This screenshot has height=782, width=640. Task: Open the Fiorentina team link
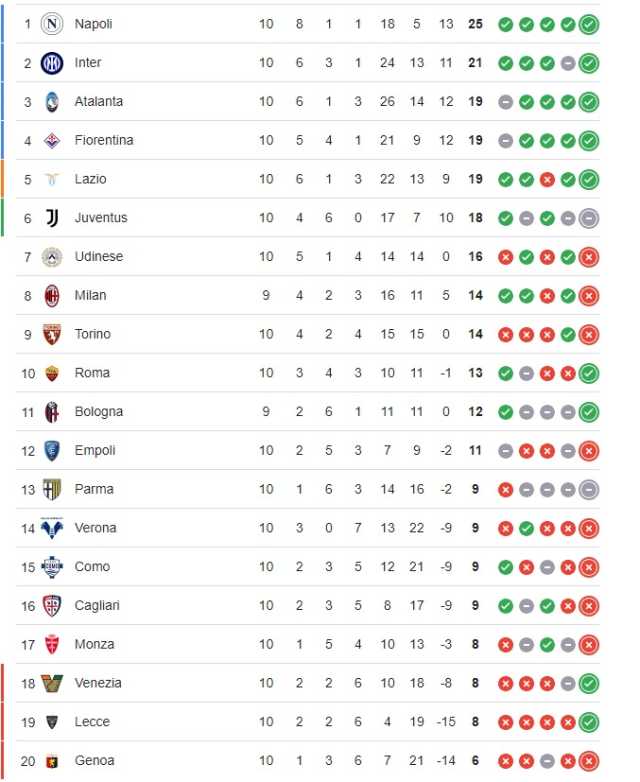(x=104, y=140)
